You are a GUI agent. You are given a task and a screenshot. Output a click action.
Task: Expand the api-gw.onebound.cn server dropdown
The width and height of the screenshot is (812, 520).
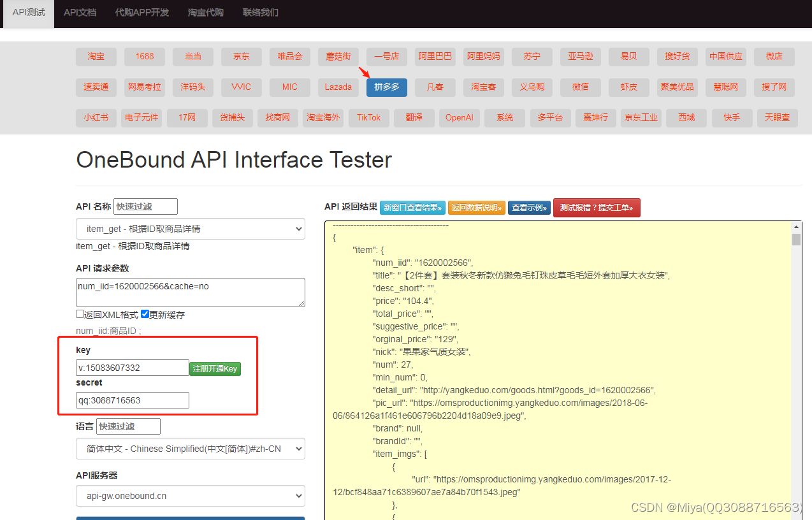[x=191, y=496]
